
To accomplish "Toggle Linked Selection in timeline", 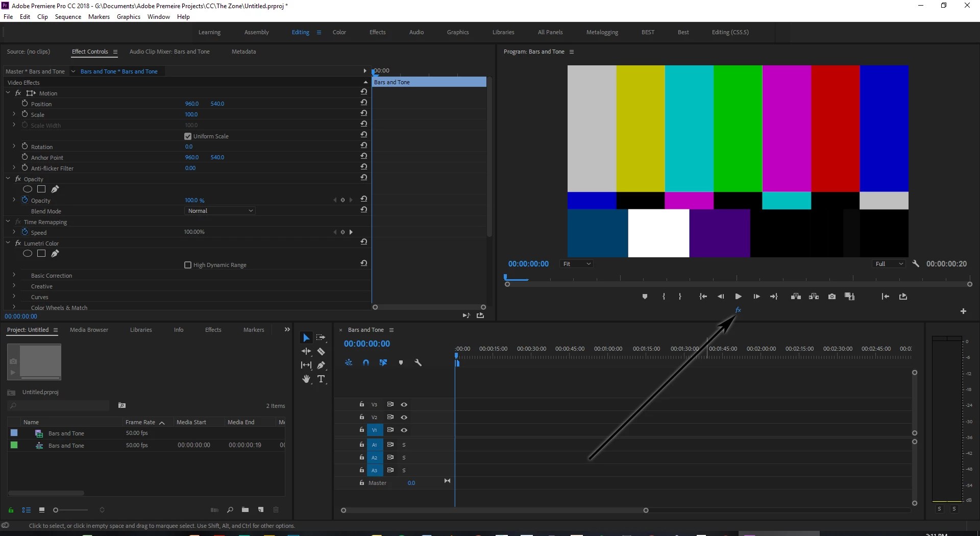I will (383, 362).
